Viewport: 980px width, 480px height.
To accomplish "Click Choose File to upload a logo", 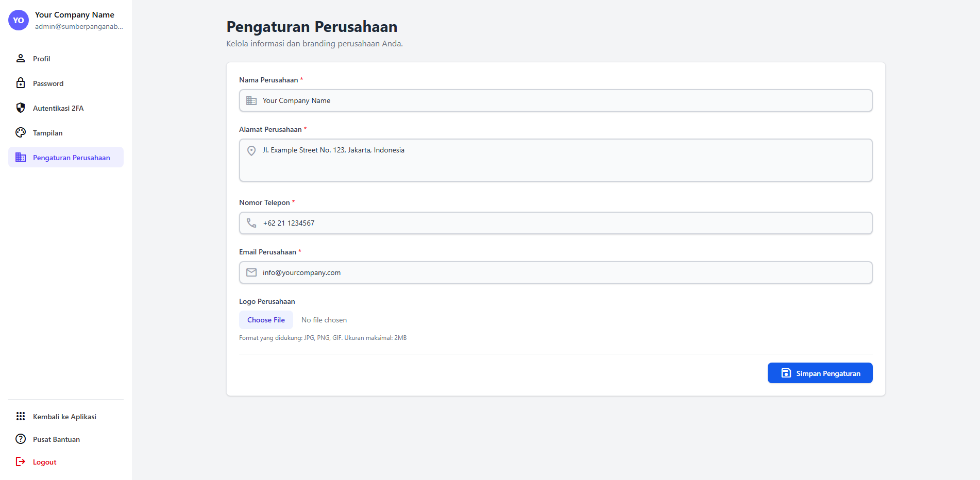I will 266,320.
